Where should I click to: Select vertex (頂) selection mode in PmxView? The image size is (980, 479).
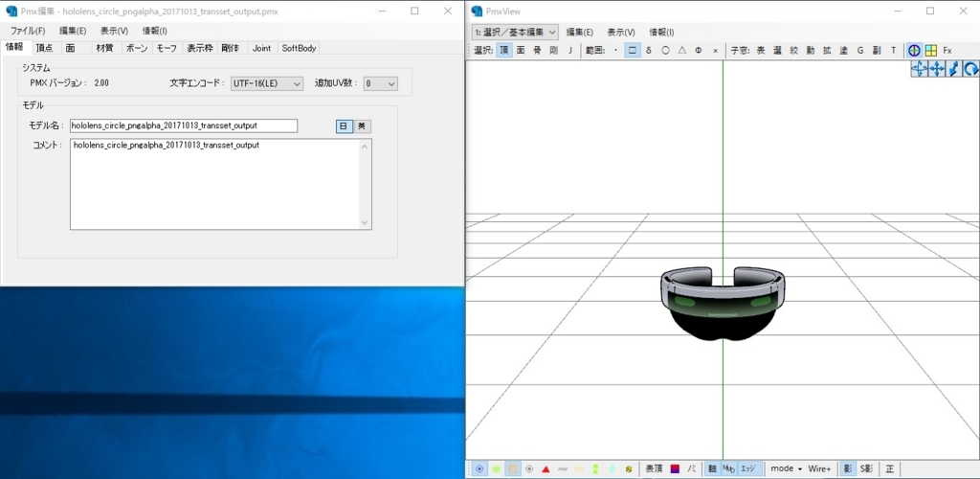503,51
